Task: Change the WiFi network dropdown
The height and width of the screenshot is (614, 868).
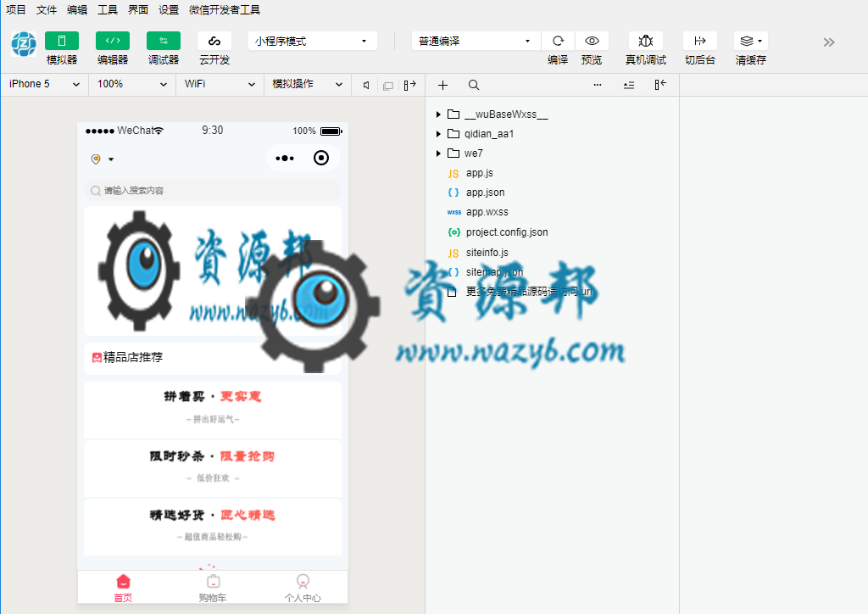Action: (x=220, y=84)
